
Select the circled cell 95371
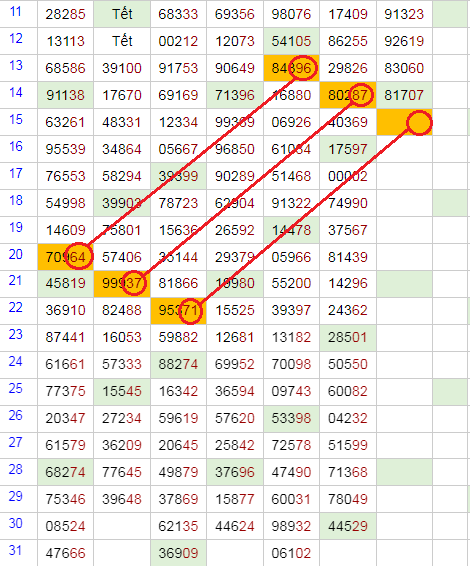click(178, 310)
